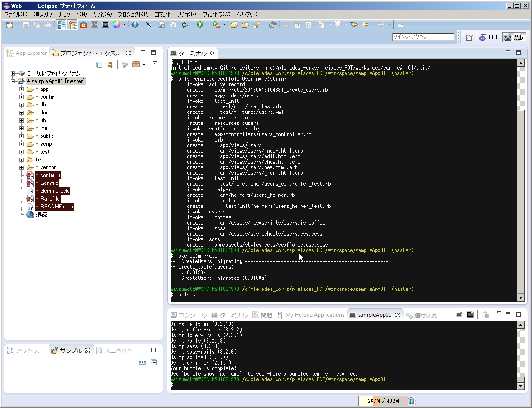The image size is (532, 408).
Task: Click the search flashlight toolbar icon
Action: pos(257,25)
